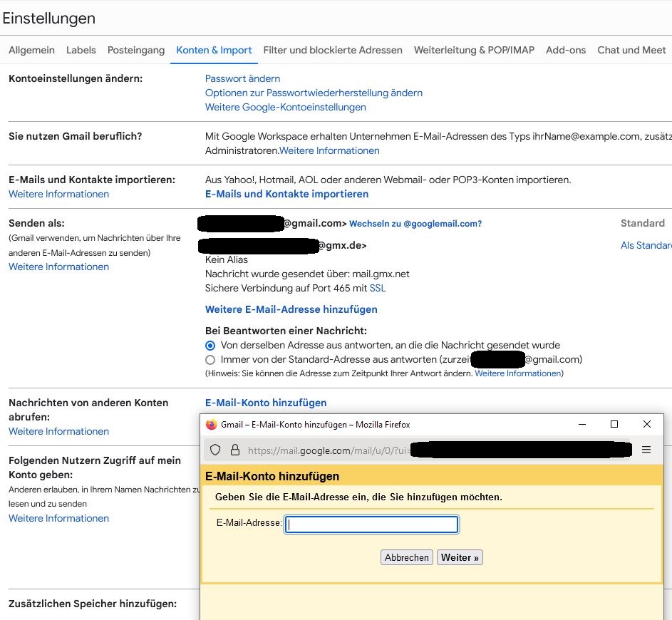Go to Filter und blockierte Adressen tab
This screenshot has width=672, height=620.
point(333,50)
